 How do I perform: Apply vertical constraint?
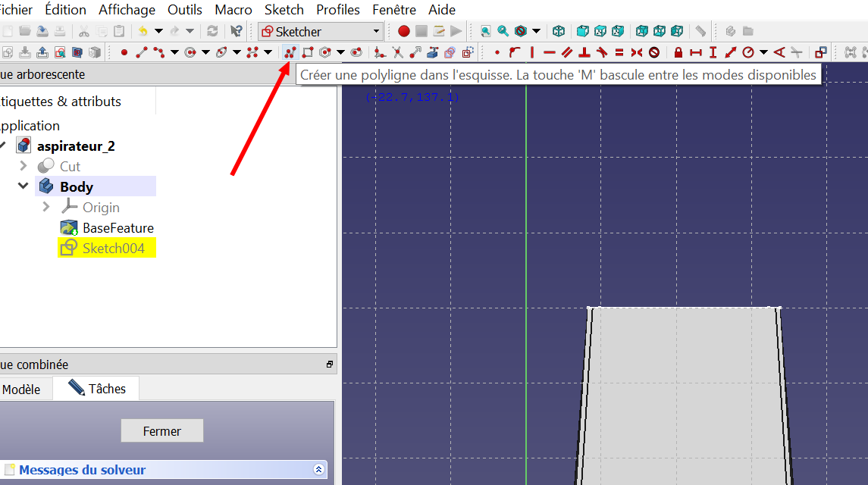[532, 52]
